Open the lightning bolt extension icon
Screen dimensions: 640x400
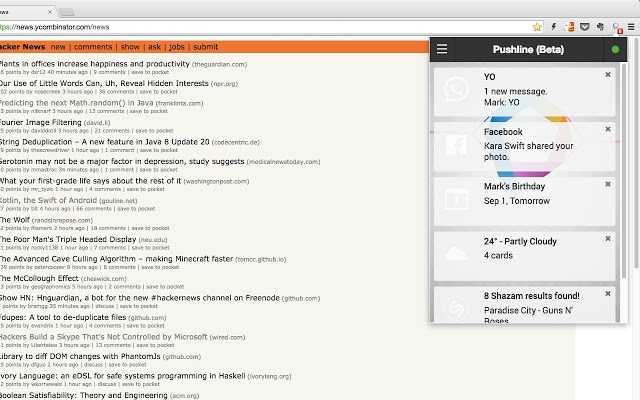point(554,27)
